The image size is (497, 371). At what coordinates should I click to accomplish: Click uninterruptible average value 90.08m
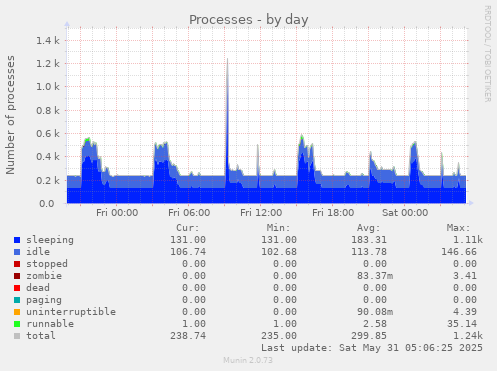(x=375, y=312)
